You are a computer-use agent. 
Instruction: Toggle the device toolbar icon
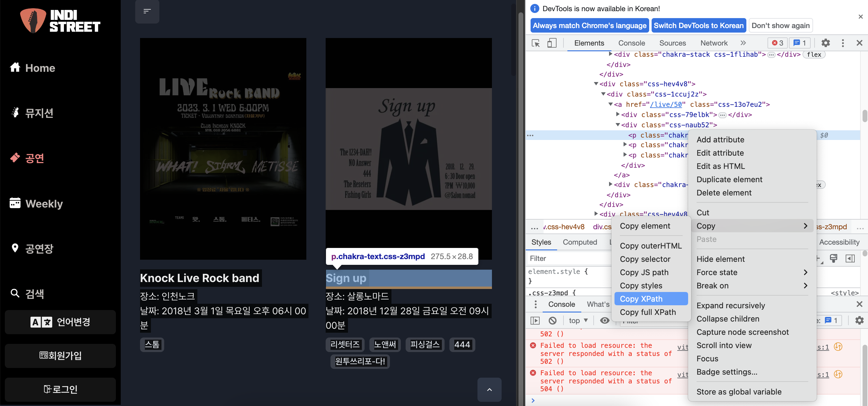(x=552, y=43)
